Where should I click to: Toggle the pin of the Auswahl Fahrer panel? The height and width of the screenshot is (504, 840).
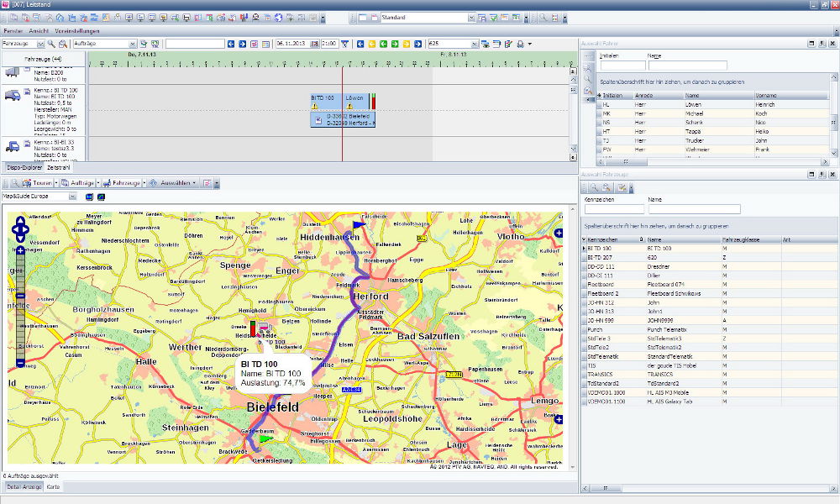[x=822, y=44]
